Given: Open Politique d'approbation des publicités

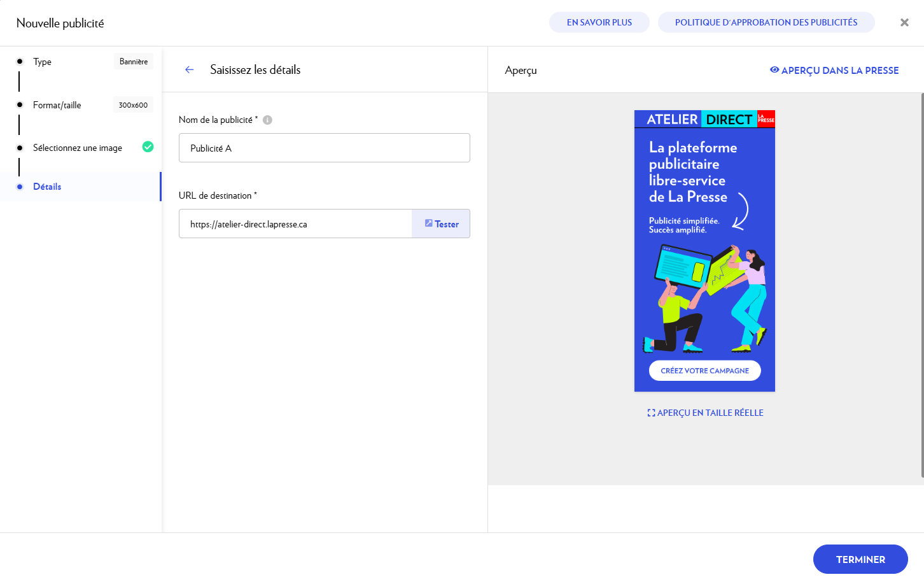Looking at the screenshot, I should 766,22.
